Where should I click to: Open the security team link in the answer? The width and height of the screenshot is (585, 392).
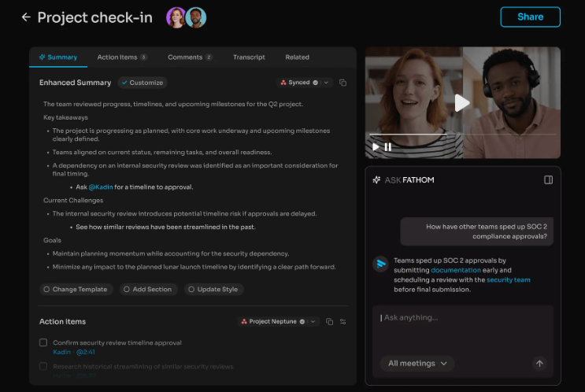[508, 279]
